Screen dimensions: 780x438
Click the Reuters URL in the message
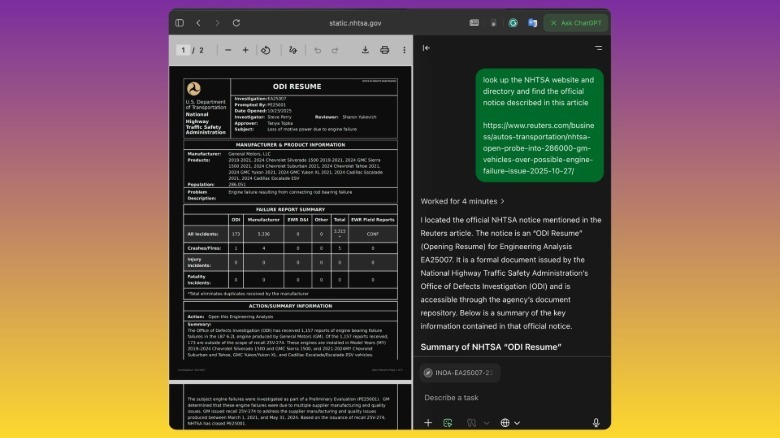tap(538, 148)
